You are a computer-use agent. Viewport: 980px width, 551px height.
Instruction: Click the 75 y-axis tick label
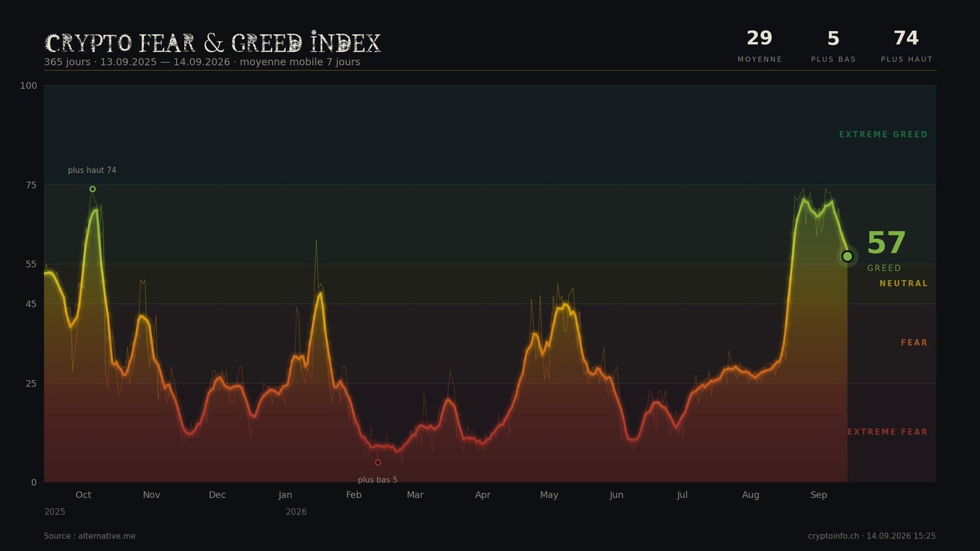31,185
